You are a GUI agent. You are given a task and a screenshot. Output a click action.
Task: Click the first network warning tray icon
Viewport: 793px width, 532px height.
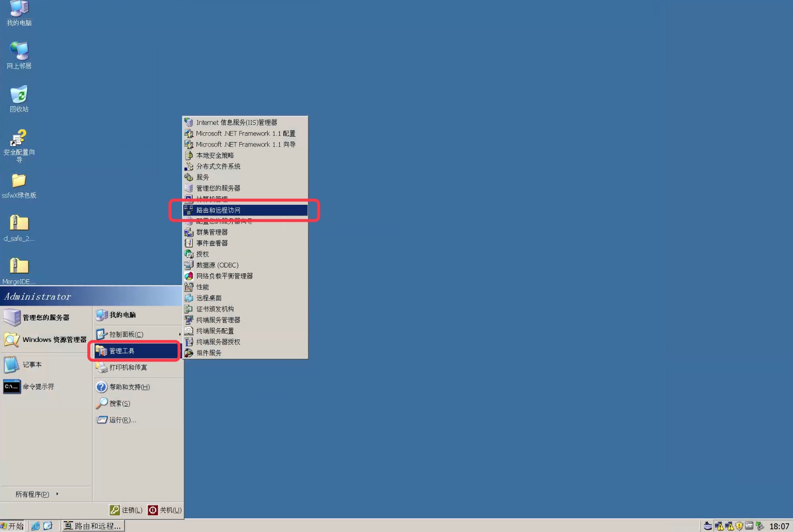(719, 526)
